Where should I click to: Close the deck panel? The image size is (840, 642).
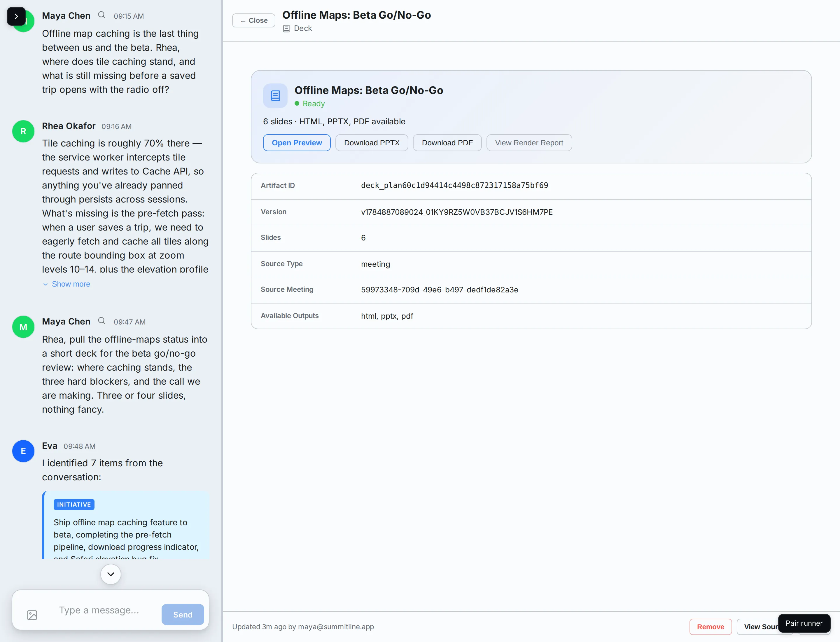254,20
